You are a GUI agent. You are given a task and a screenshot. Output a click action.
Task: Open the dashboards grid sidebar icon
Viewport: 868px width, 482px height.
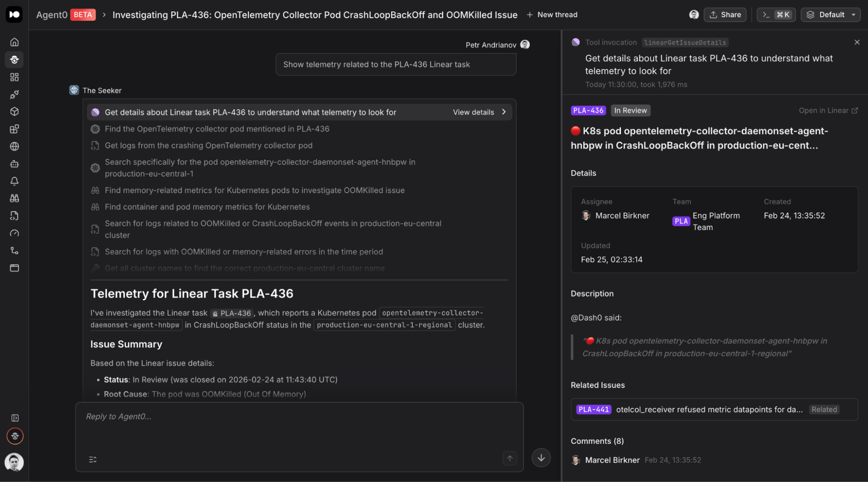tap(14, 77)
